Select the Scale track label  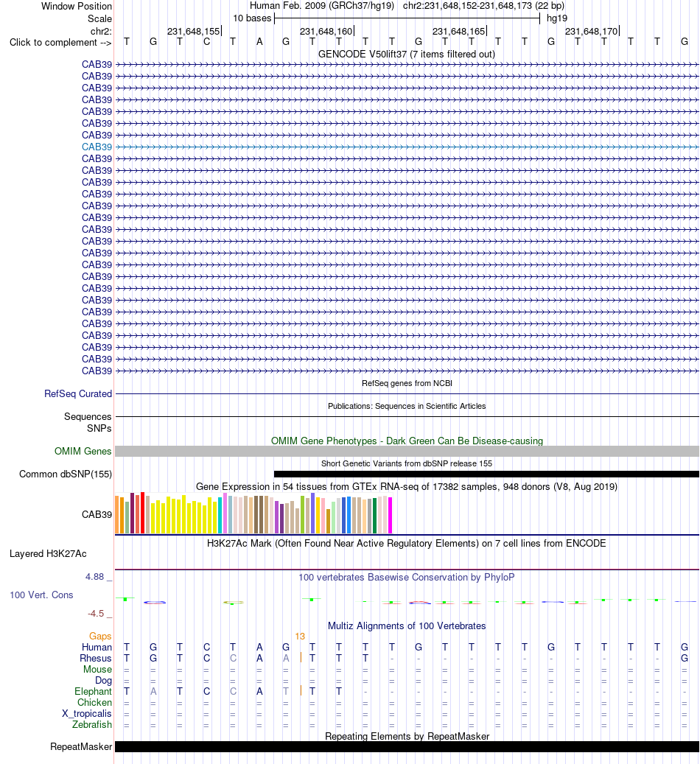click(x=99, y=18)
